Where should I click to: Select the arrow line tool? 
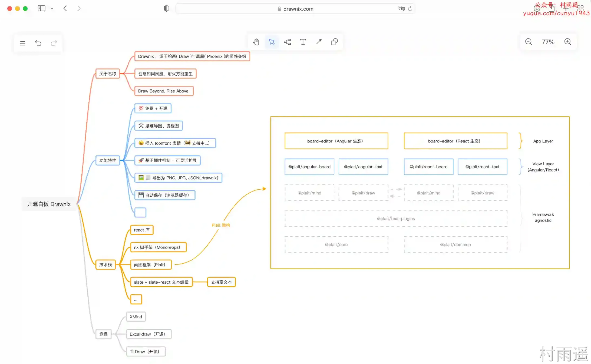point(319,42)
